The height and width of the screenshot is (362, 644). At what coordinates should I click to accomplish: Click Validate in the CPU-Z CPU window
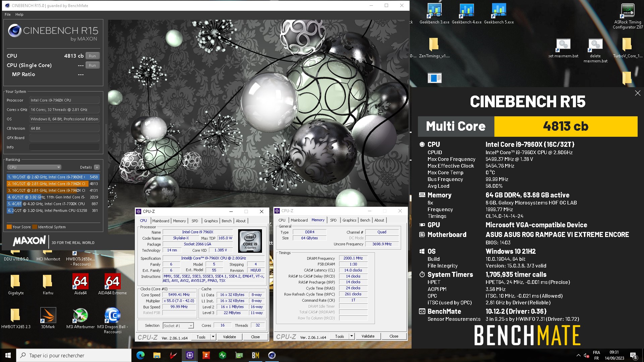[229, 337]
